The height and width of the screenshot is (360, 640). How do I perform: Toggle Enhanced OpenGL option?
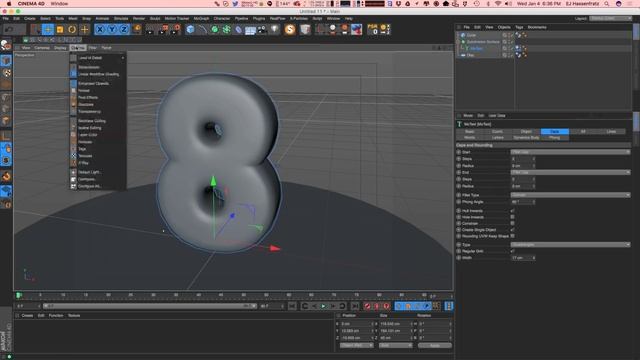pos(98,83)
